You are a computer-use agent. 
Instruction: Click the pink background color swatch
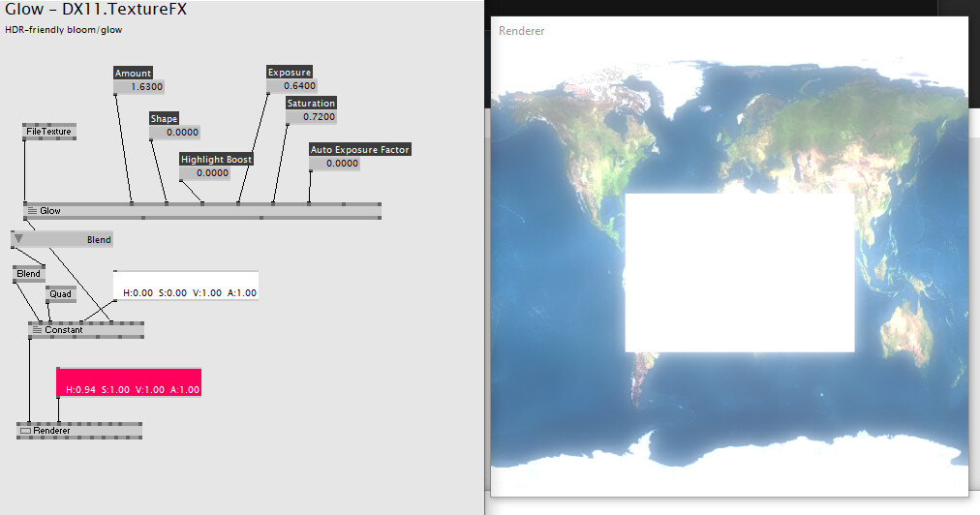click(x=129, y=381)
